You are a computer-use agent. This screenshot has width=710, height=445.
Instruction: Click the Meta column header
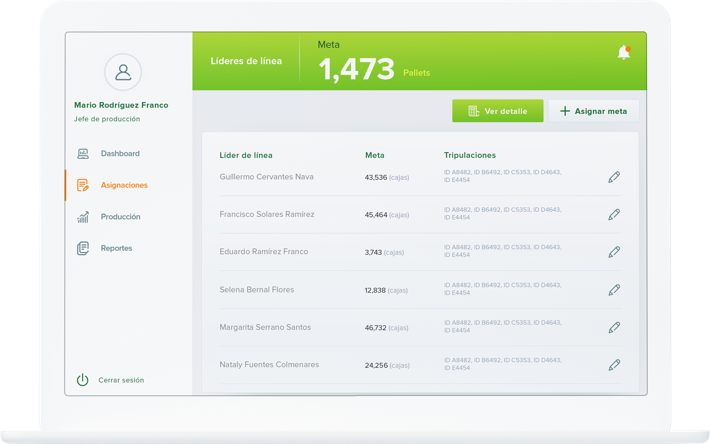click(374, 155)
